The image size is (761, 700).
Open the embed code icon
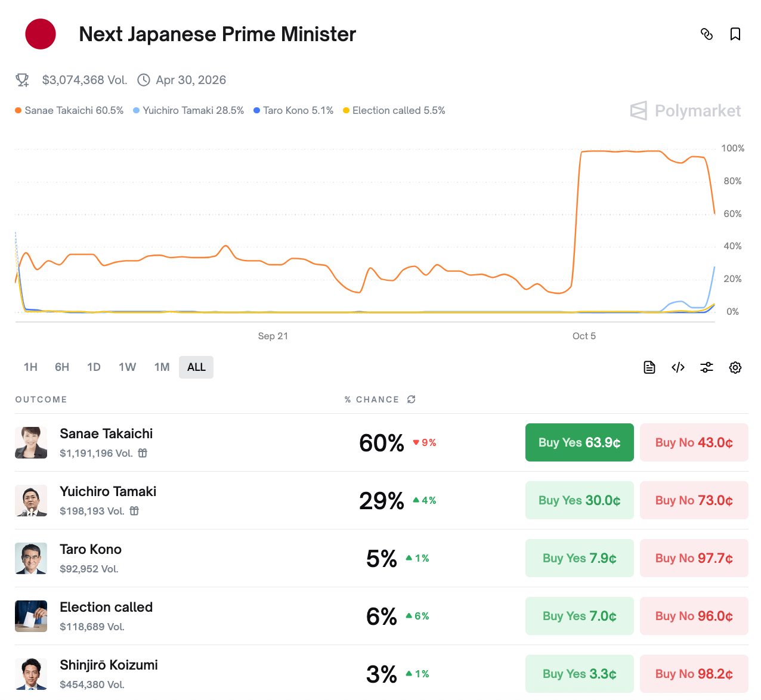coord(678,367)
